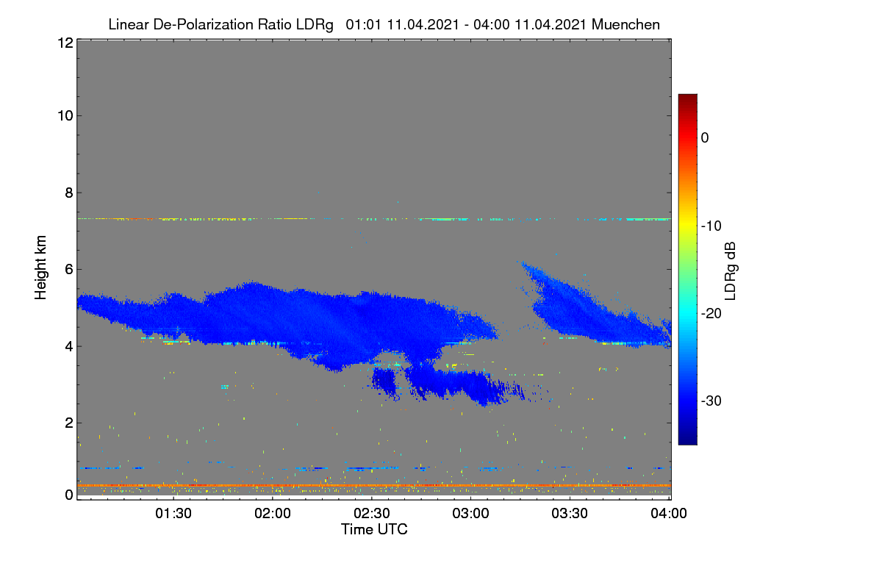Click the LDRg dB colorbar label
The image size is (882, 588).
[731, 270]
